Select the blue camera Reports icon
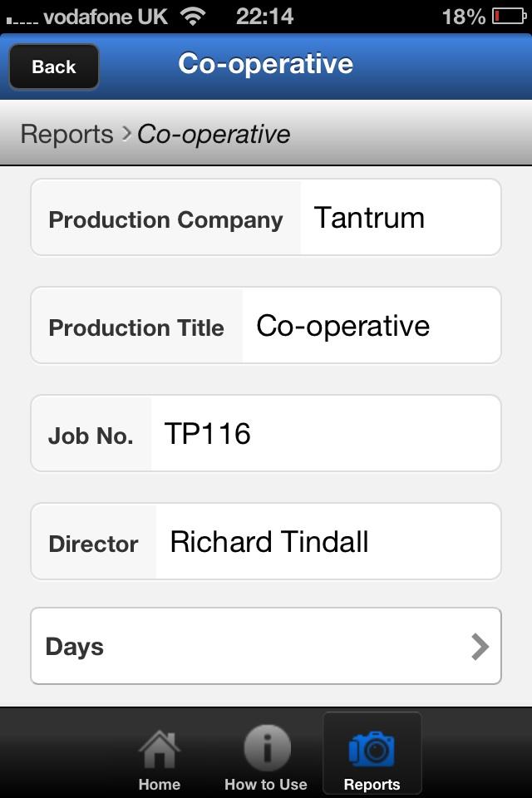Viewport: 532px width, 798px height. click(x=372, y=749)
